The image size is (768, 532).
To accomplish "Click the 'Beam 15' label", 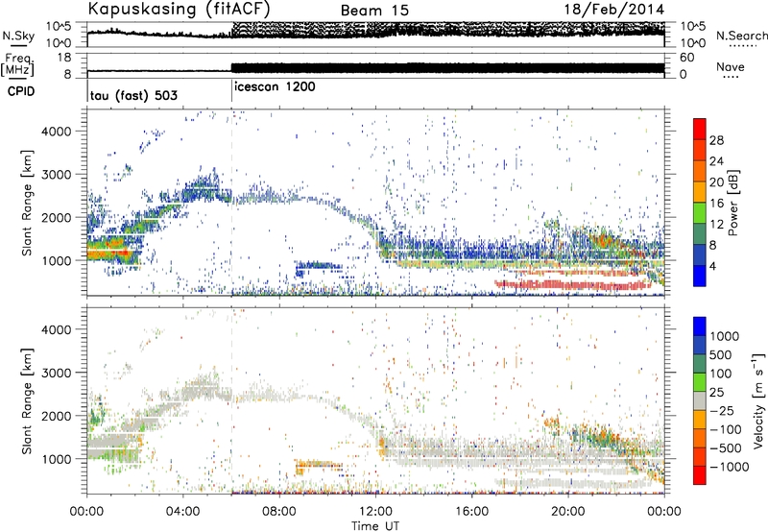I will (x=374, y=11).
